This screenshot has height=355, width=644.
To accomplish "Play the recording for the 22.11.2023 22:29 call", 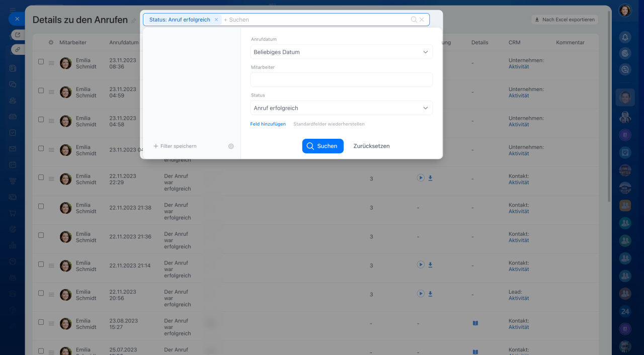I will pos(421,178).
